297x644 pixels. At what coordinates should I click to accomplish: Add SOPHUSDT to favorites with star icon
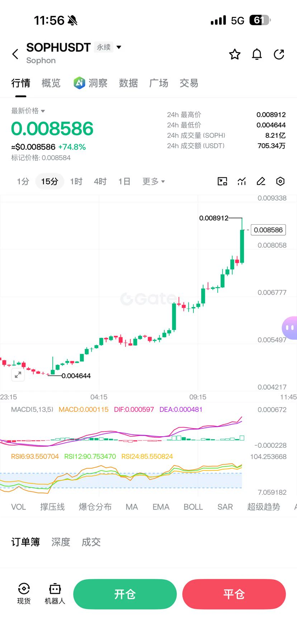[235, 55]
